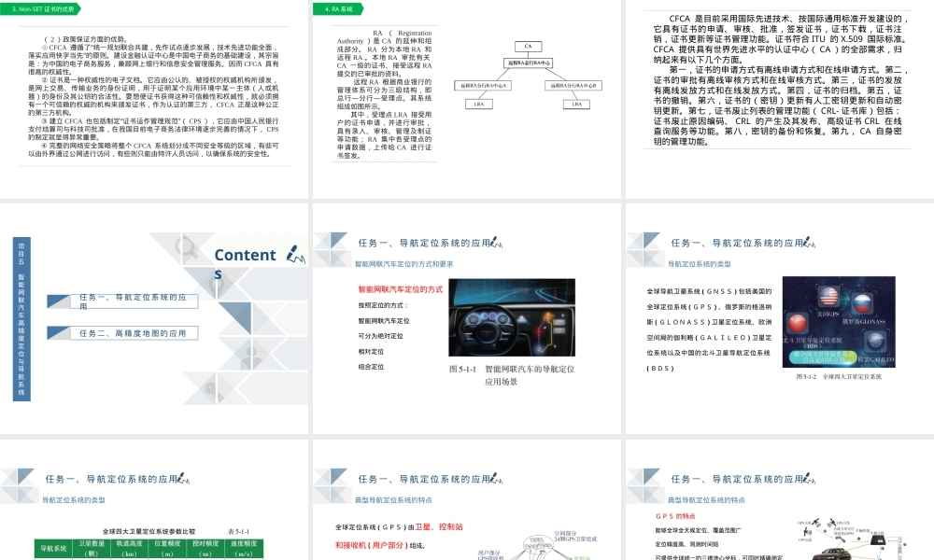
Task: Select the table label 表5-1-1
Action: point(239,531)
